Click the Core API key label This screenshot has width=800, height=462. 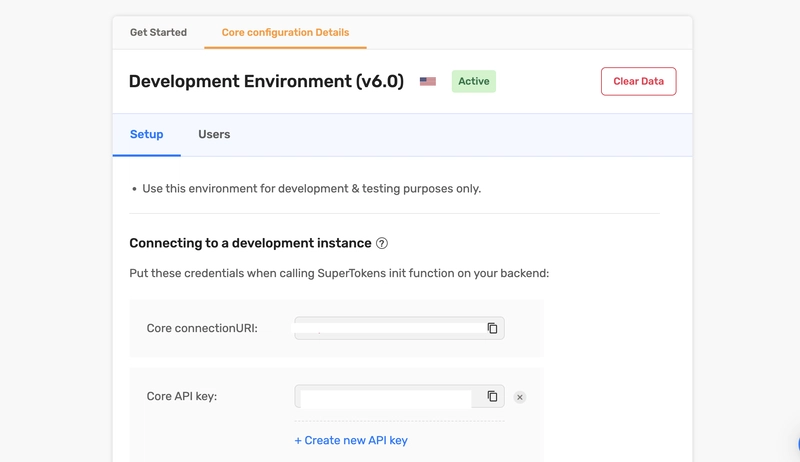[x=182, y=396]
